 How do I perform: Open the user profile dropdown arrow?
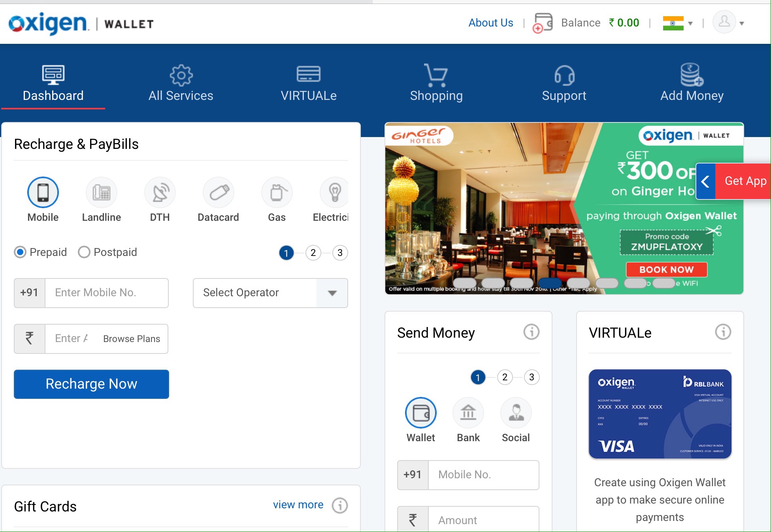tap(742, 24)
